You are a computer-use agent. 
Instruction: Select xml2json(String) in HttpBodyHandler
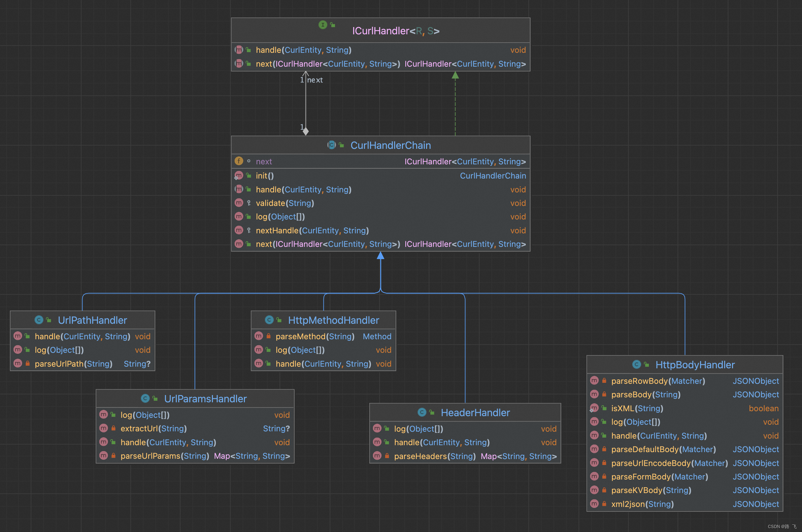pyautogui.click(x=642, y=504)
